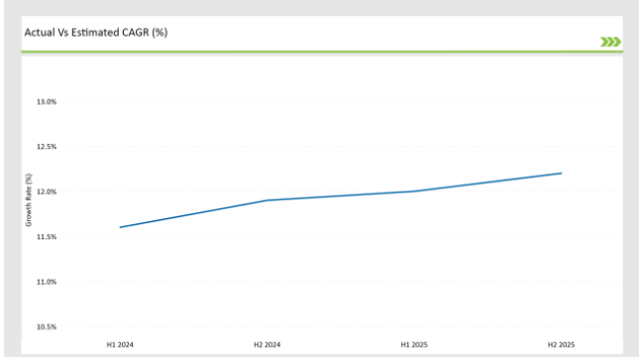
Task: Select the H2 2025 axis label
Action: click(x=561, y=345)
